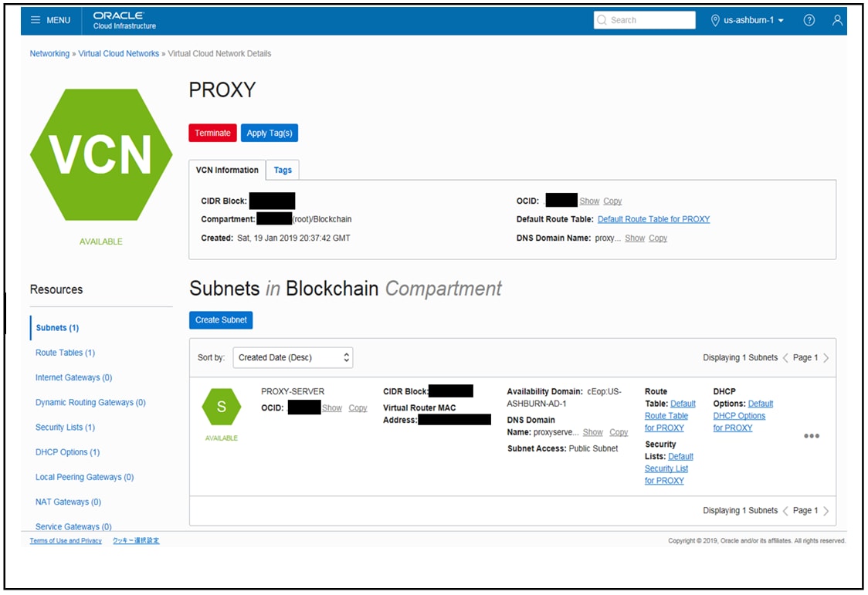Select DHCP Options (1) in Resources
Screen dimensions: 868x595
(67, 451)
